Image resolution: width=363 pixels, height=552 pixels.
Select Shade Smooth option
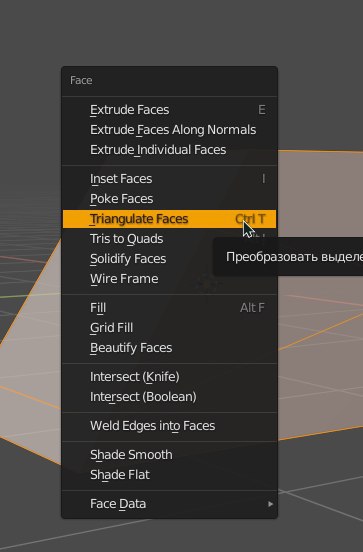(169, 455)
